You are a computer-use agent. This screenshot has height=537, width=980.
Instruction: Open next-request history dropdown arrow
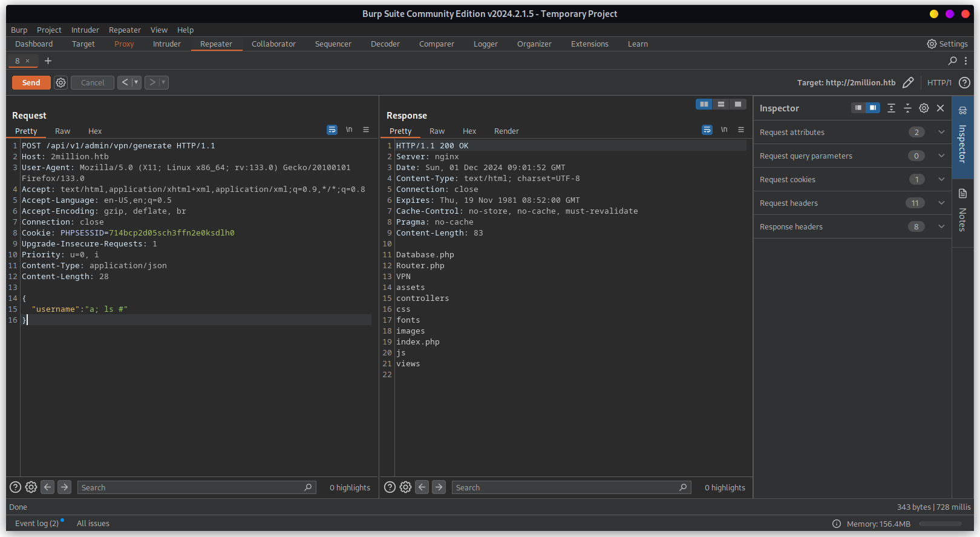163,82
